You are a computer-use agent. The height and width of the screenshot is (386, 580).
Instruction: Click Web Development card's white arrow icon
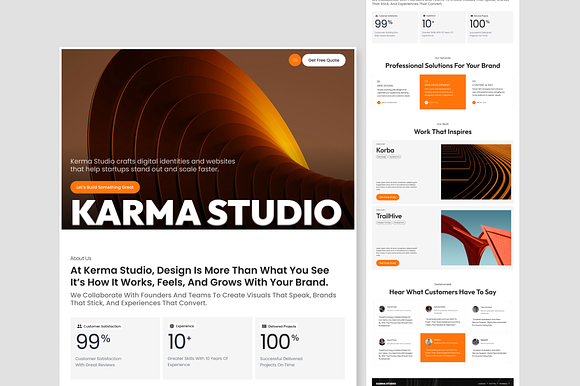tap(426, 102)
